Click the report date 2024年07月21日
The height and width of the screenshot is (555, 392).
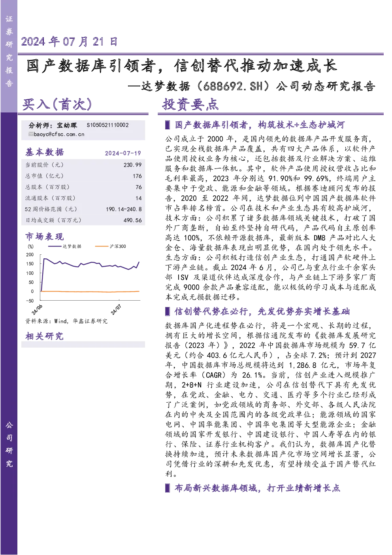pyautogui.click(x=69, y=42)
